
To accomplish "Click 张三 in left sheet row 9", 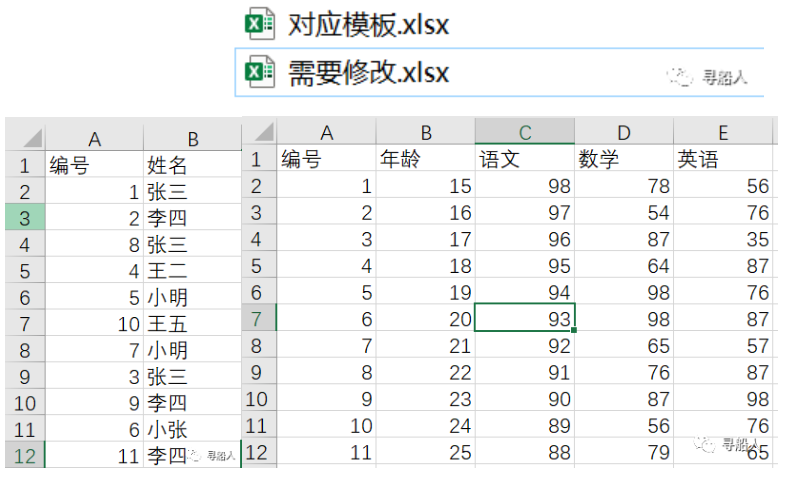I will (193, 376).
